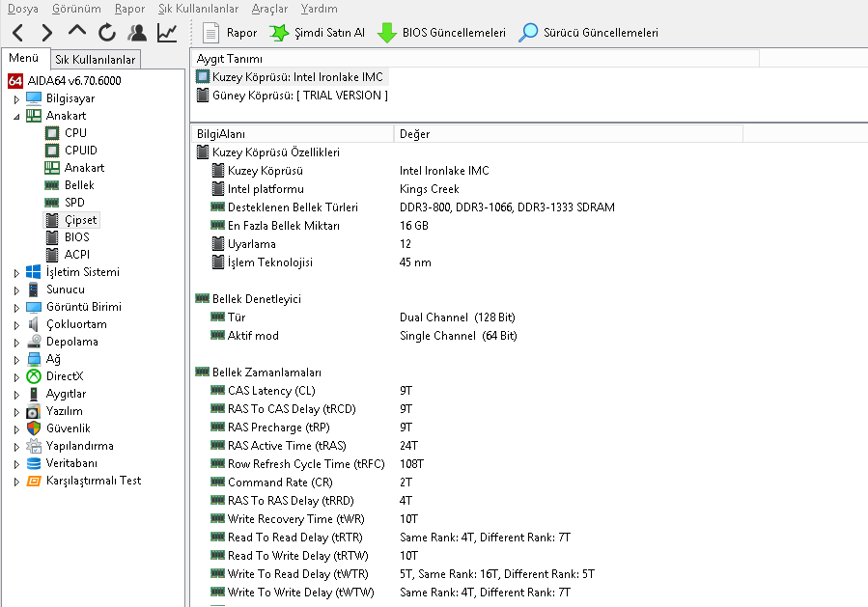Screen dimensions: 868x607
Task: Go back with the left arrow icon
Action: point(17,33)
